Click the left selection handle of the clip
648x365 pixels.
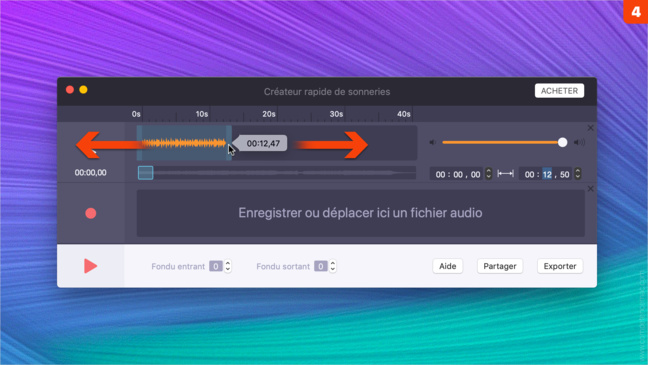click(139, 143)
